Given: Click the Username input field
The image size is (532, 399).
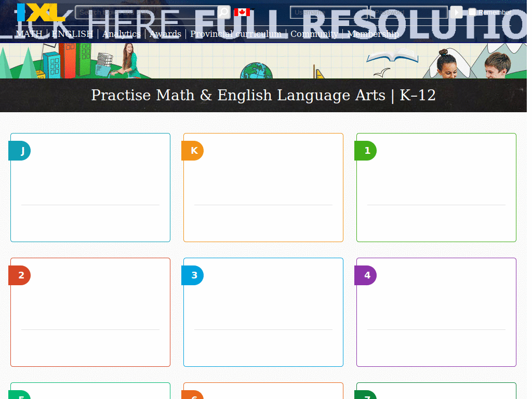Looking at the screenshot, I should [328, 12].
